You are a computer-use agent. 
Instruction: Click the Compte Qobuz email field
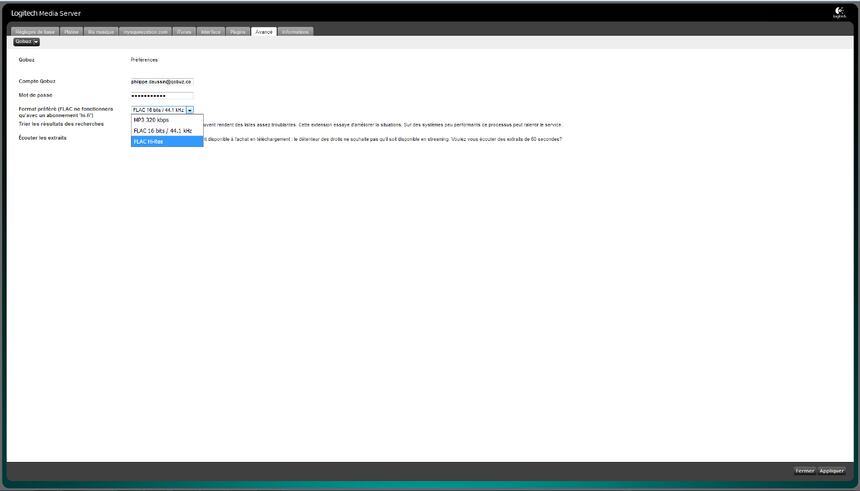point(162,82)
